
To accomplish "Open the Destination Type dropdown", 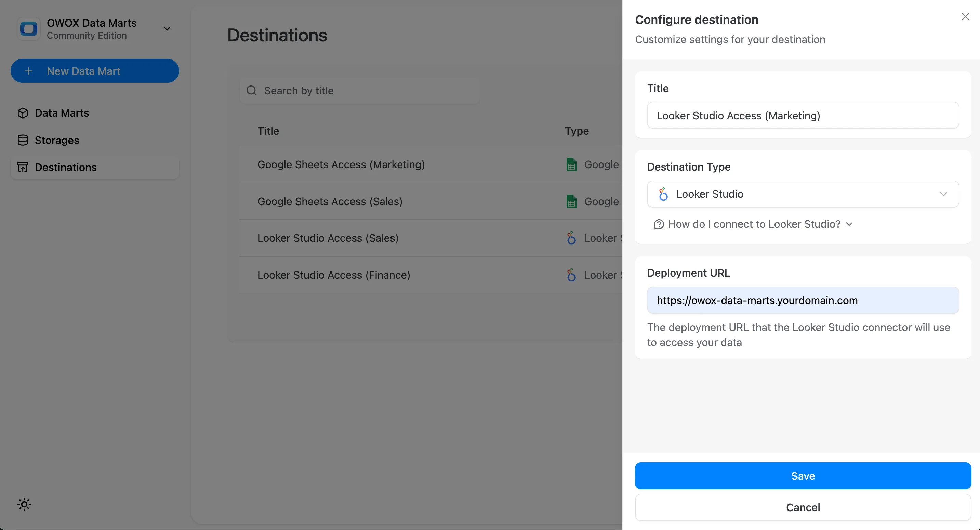I will 803,194.
